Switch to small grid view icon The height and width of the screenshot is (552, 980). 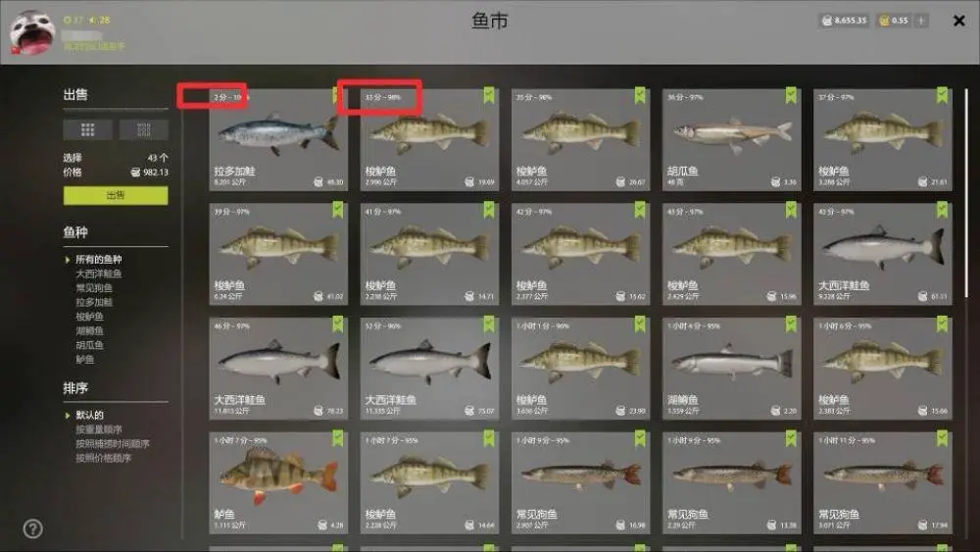point(144,129)
